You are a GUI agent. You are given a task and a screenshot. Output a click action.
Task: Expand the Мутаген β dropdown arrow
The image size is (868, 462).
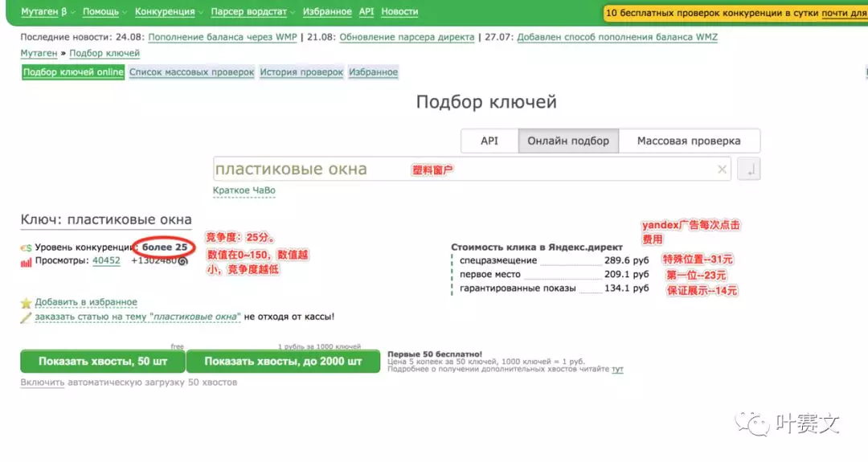[x=72, y=12]
